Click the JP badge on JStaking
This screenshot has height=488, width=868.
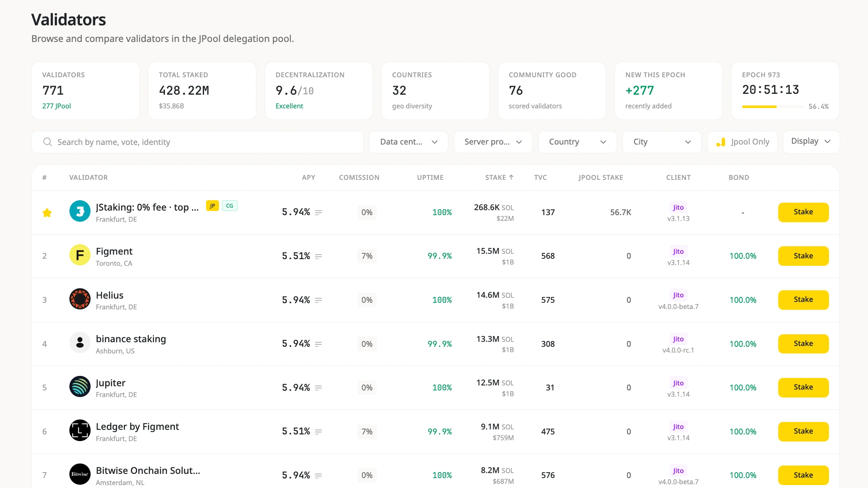tap(212, 206)
